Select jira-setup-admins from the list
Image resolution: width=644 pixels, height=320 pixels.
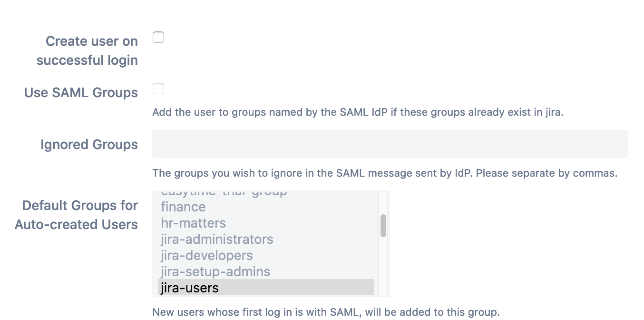point(215,272)
